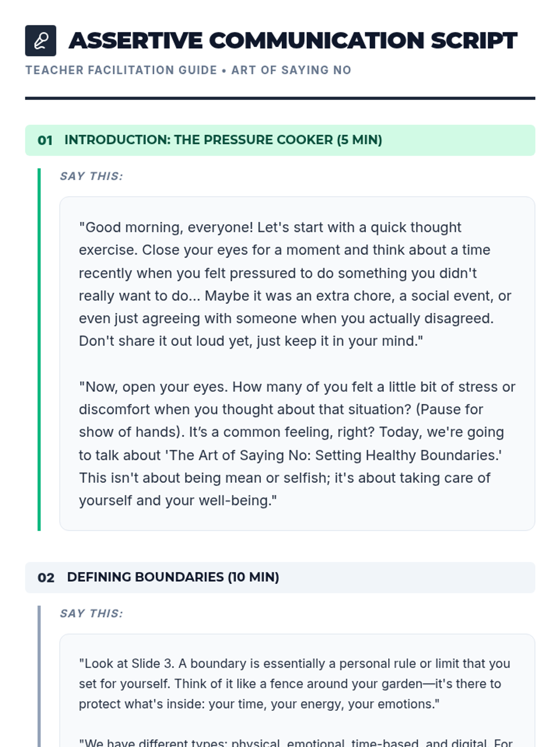Click the dark divider line under the header
The height and width of the screenshot is (747, 560).
click(280, 98)
